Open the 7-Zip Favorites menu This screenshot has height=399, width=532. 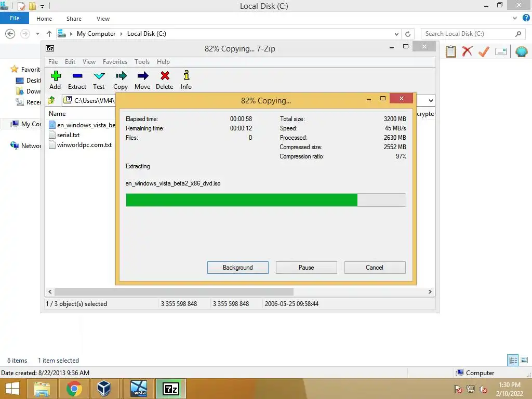[x=115, y=62]
